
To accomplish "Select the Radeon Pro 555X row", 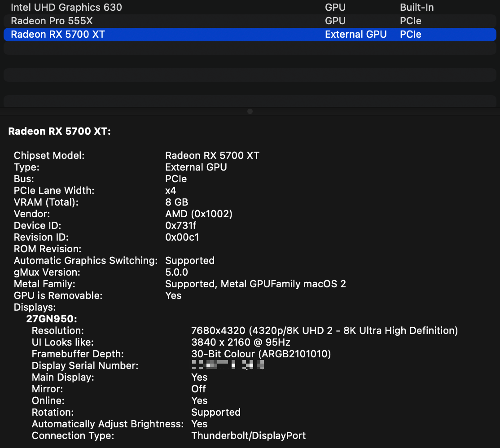I will (250, 21).
